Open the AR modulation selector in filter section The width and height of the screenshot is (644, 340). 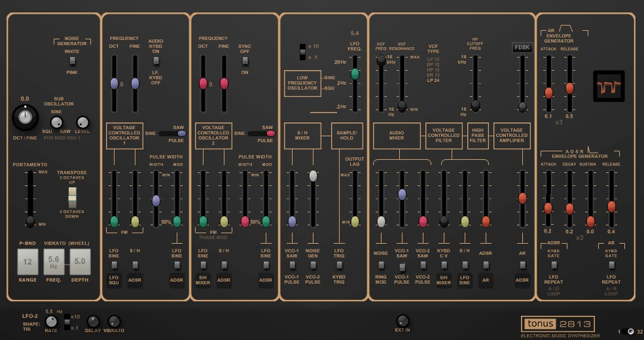486,280
